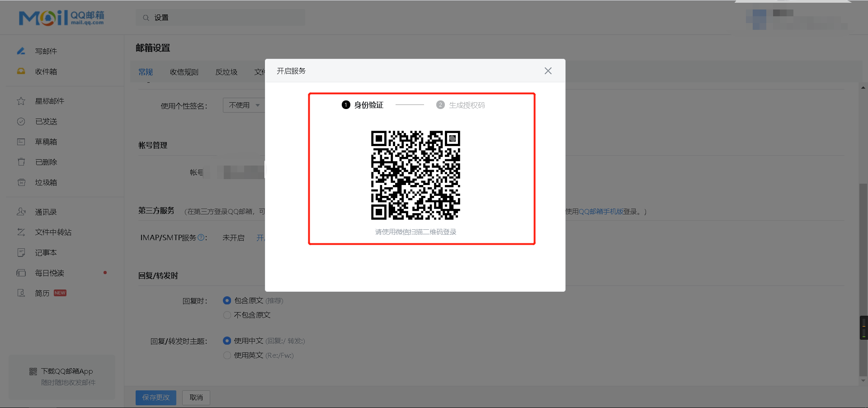The height and width of the screenshot is (408, 868).
Task: Click the spam box icon
Action: 21,182
